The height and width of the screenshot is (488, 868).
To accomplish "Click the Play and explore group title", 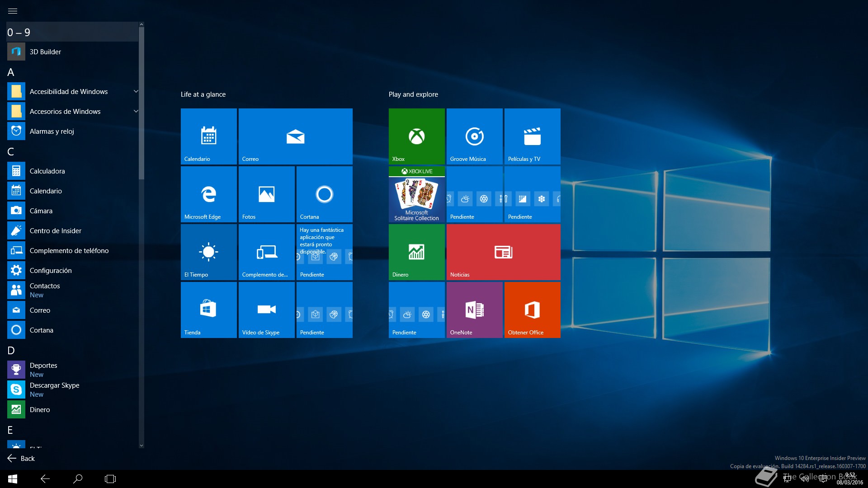I will click(413, 94).
